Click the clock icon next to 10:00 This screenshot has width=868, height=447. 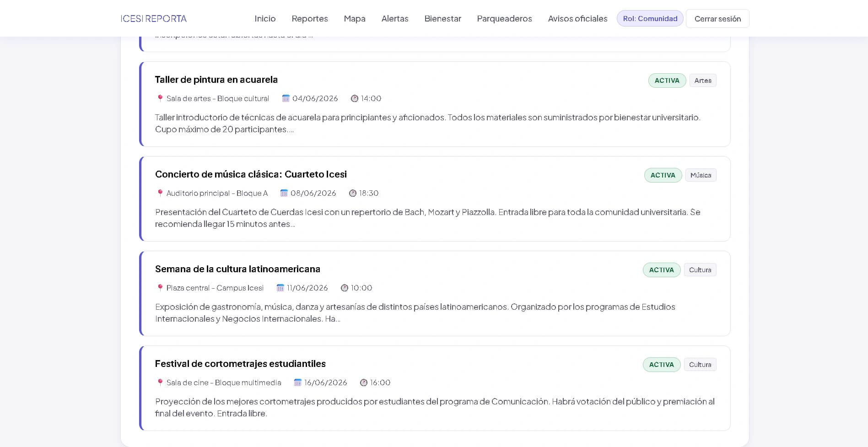point(345,288)
